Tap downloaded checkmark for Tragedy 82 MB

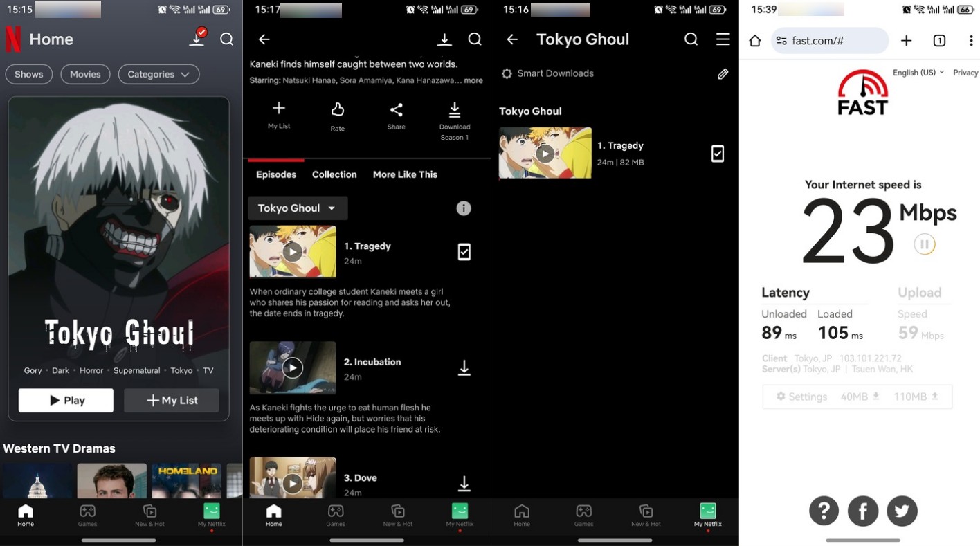click(718, 154)
